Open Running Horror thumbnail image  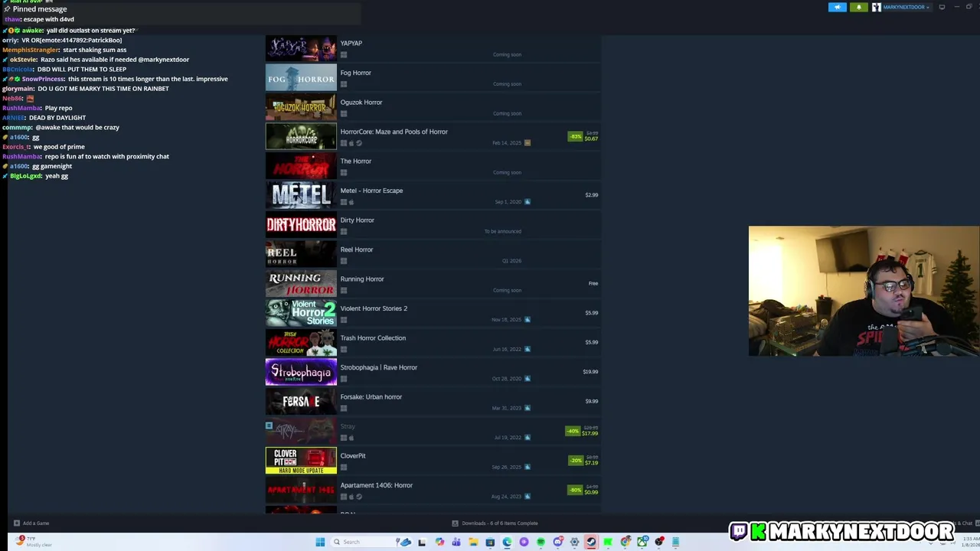tap(301, 284)
